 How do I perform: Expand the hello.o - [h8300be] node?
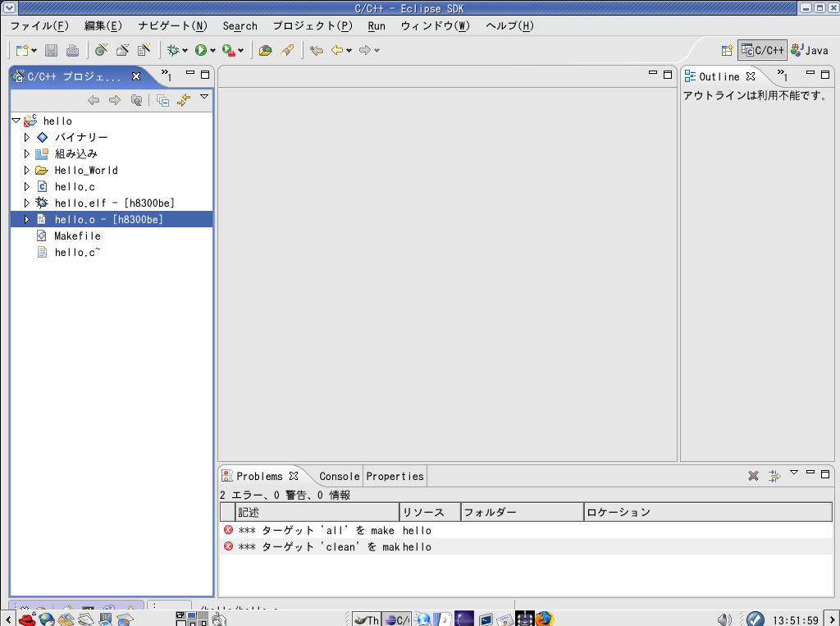27,220
